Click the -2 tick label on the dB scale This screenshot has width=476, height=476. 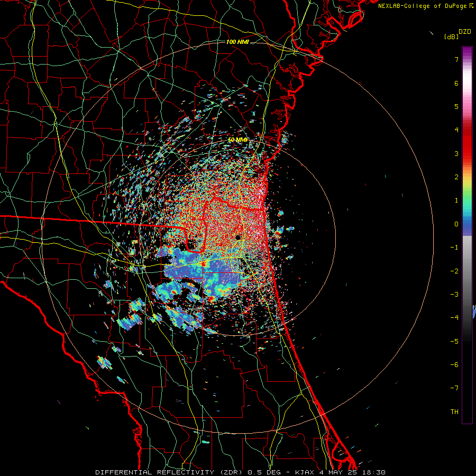coord(454,271)
